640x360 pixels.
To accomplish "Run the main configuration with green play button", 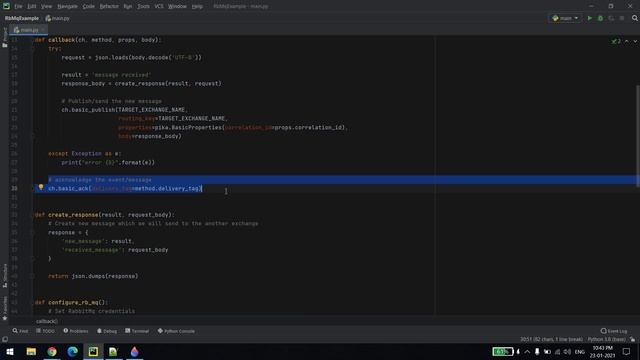I will [589, 18].
